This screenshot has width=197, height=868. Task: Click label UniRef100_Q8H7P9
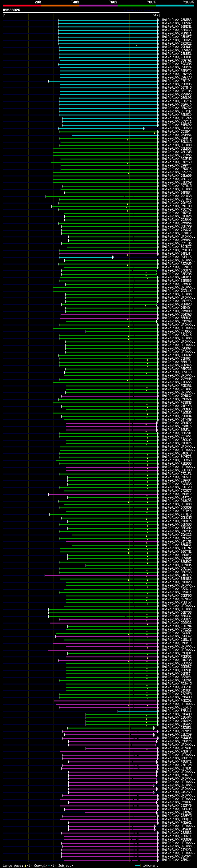177,226
